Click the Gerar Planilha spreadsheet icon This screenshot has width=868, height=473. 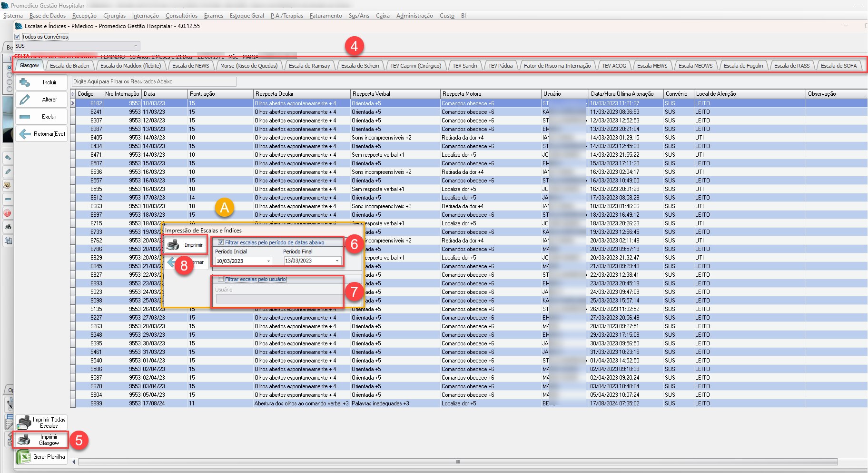(x=24, y=457)
